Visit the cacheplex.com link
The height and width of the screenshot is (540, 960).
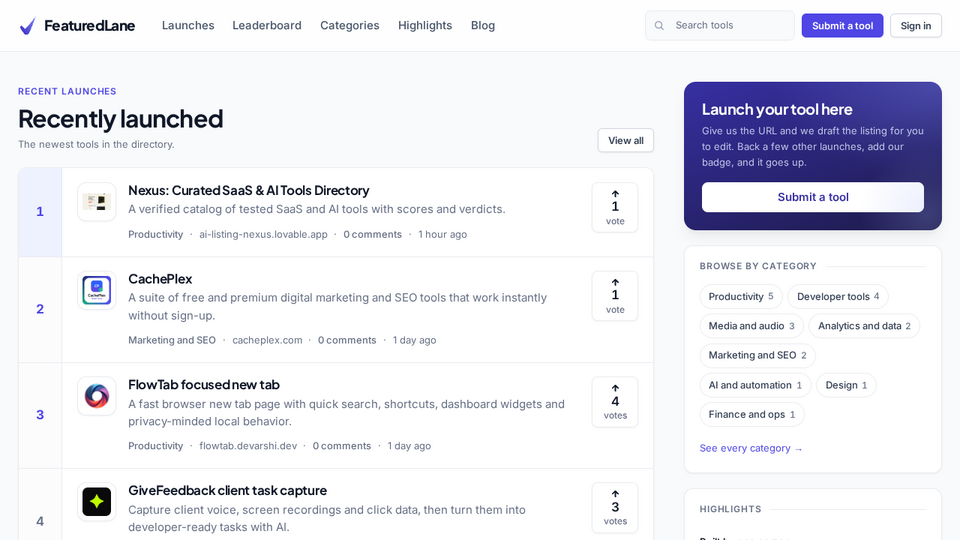coord(267,340)
